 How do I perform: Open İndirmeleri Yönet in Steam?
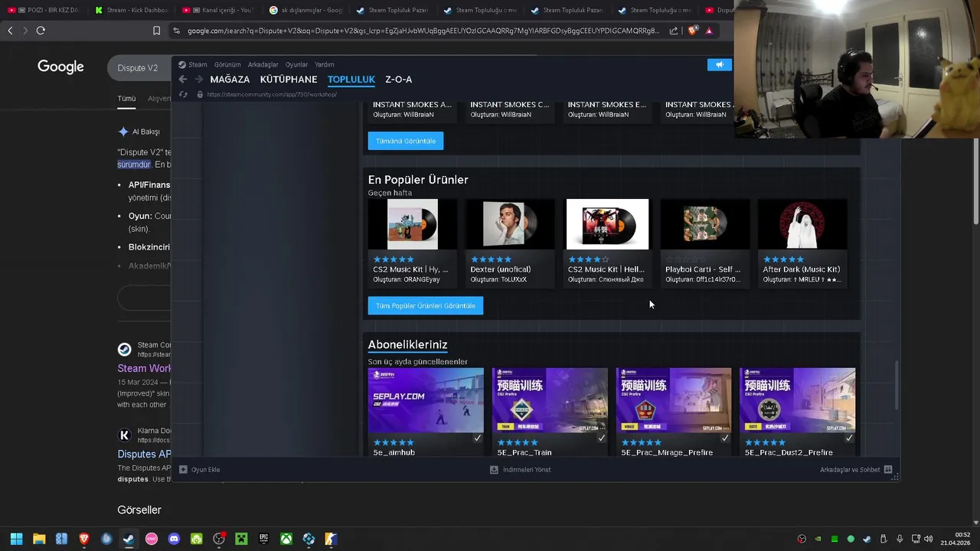coord(520,469)
